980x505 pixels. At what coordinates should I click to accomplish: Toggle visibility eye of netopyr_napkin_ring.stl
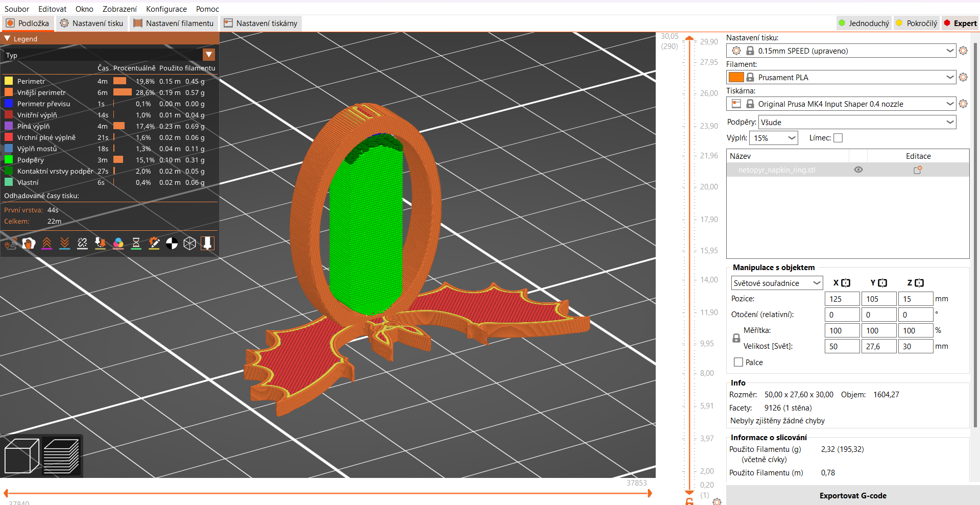click(858, 170)
